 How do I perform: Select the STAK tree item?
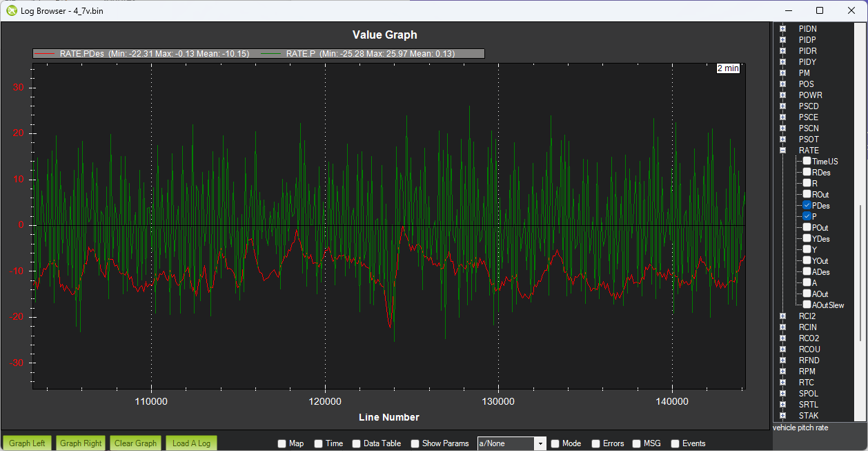point(809,416)
